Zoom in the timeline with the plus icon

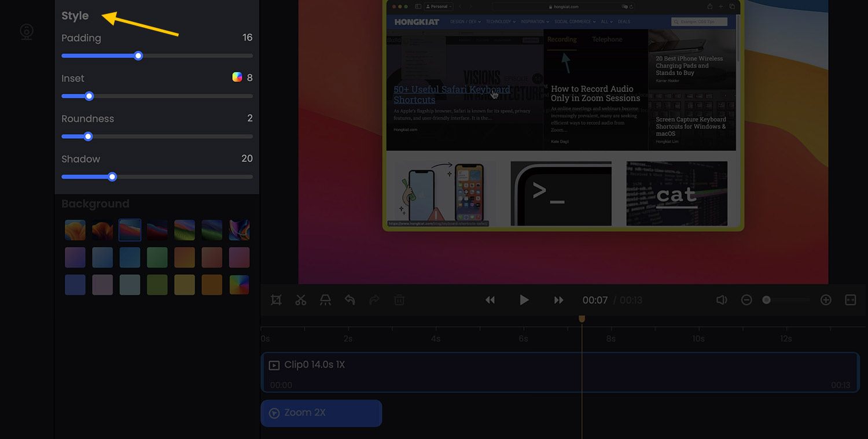click(826, 300)
